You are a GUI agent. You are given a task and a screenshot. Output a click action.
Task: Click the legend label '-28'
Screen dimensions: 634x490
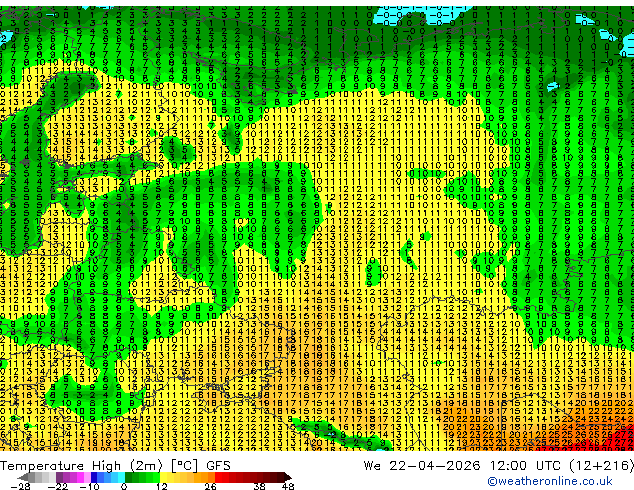pyautogui.click(x=20, y=486)
